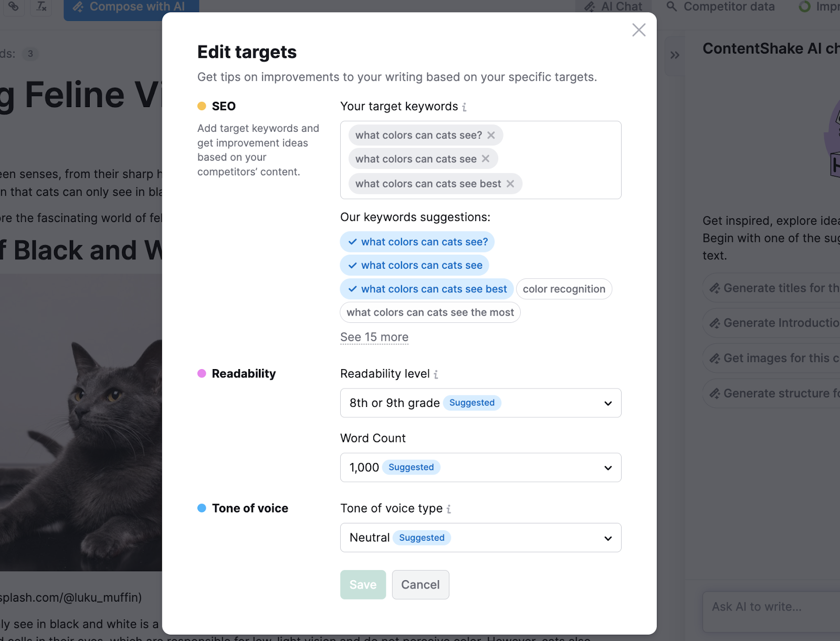The width and height of the screenshot is (840, 641).
Task: Add 'color recognition' keyword suggestion
Action: click(x=564, y=289)
